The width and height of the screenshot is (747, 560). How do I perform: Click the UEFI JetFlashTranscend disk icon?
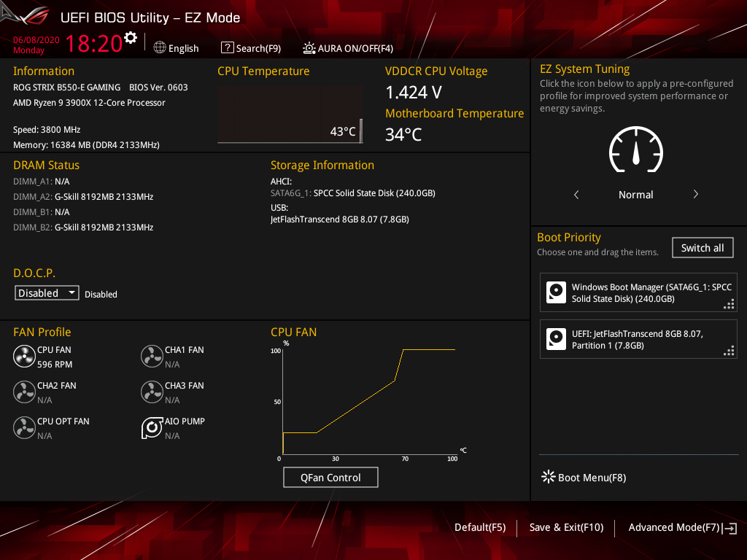(556, 339)
